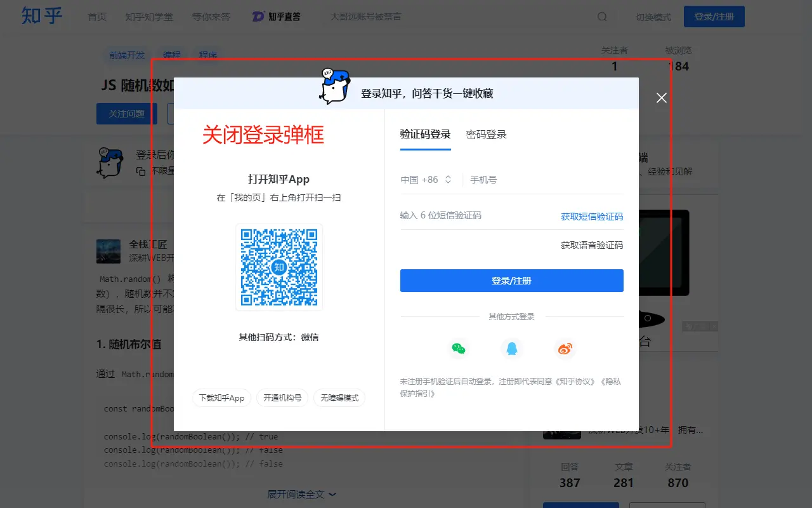This screenshot has width=812, height=508.
Task: Click the 获取短信验证码 link
Action: coord(592,217)
